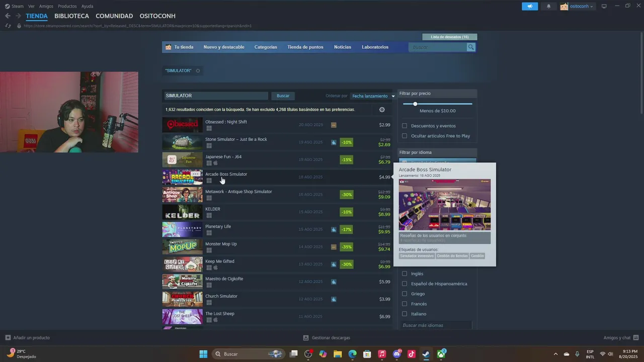
Task: Collapse the Filtrar por precio section
Action: pos(437,94)
